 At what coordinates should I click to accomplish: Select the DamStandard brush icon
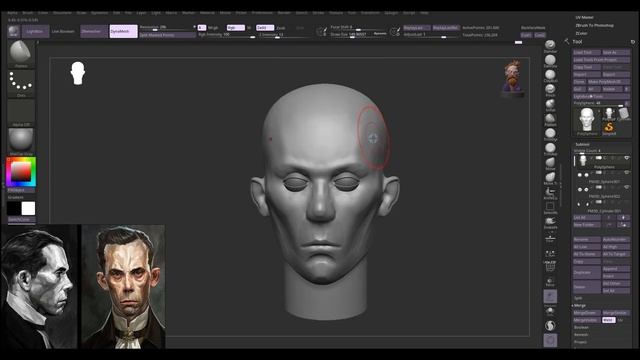(x=550, y=60)
